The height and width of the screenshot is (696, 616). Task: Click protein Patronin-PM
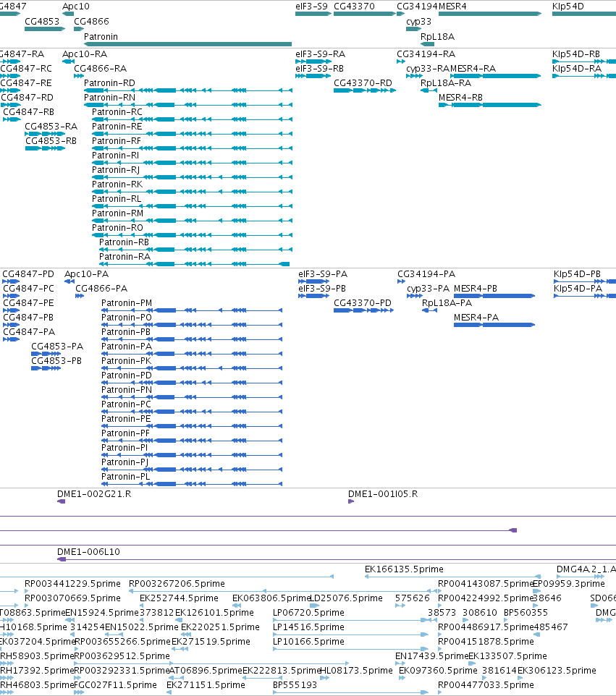(x=127, y=303)
